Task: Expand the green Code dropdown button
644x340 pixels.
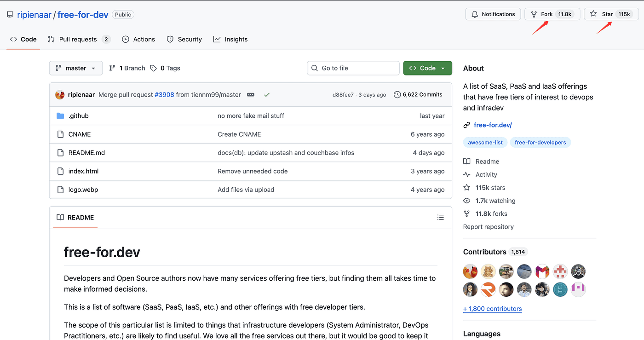Action: point(427,68)
